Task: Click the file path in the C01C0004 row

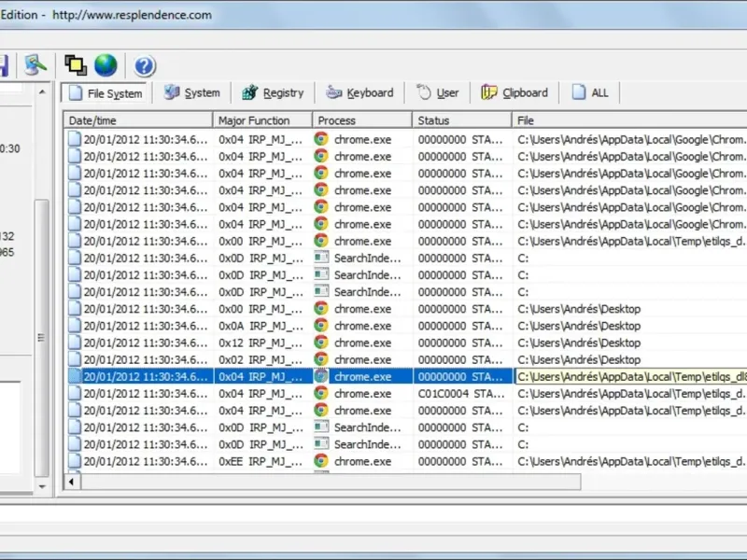Action: [x=631, y=394]
